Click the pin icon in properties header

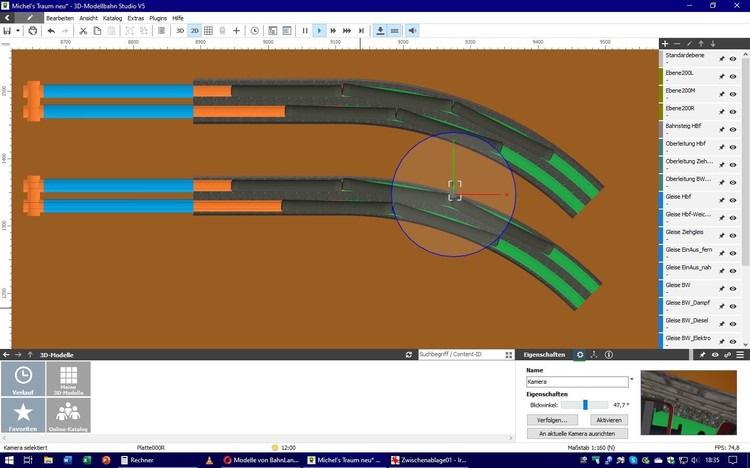click(702, 355)
